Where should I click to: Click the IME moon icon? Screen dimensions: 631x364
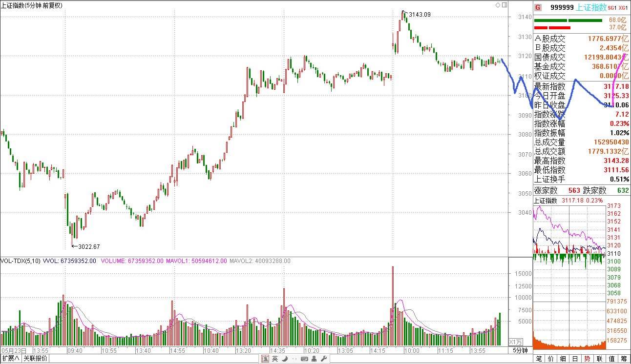[284, 359]
